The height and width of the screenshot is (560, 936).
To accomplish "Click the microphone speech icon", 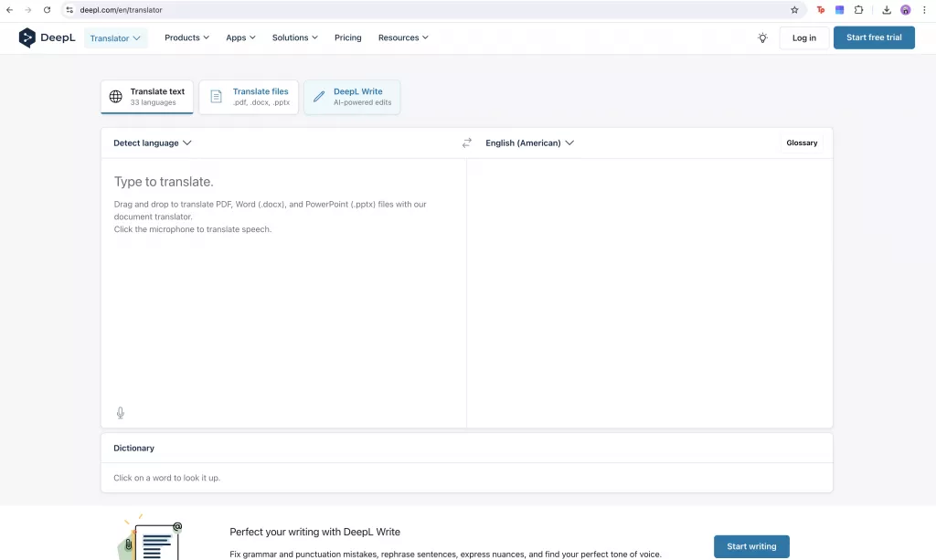I will coord(121,413).
